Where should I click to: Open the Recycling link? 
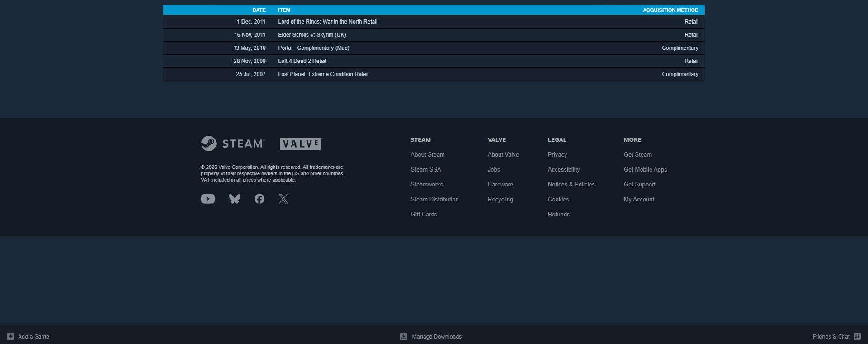500,200
